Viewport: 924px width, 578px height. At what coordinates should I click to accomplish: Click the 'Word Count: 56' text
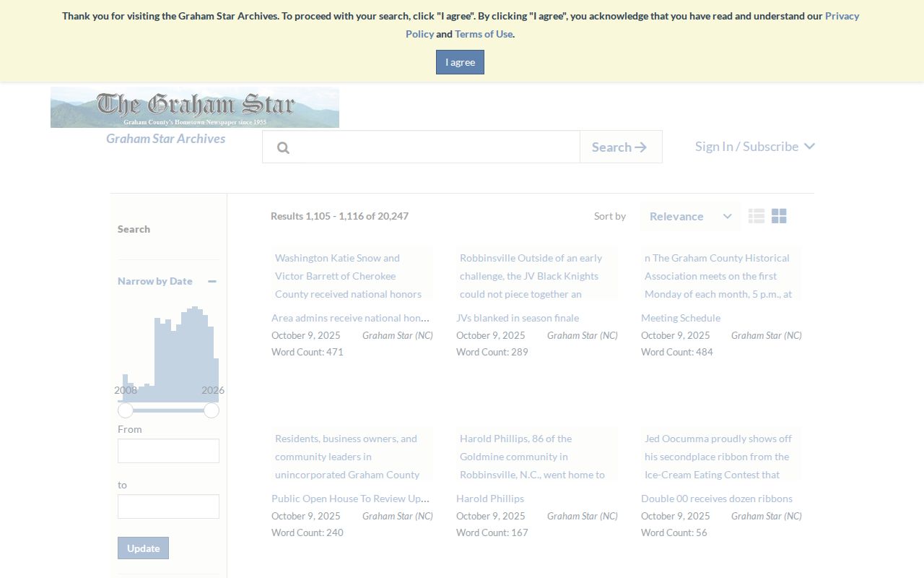click(x=674, y=532)
